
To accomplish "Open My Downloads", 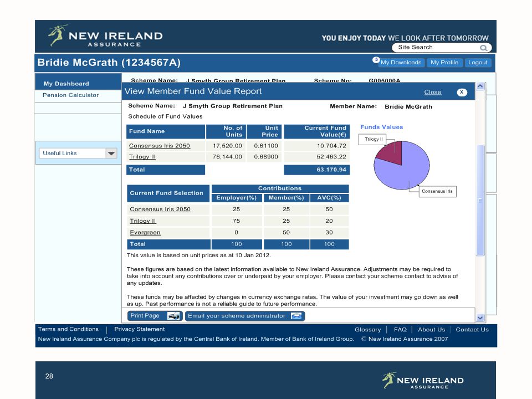I will pyautogui.click(x=401, y=63).
